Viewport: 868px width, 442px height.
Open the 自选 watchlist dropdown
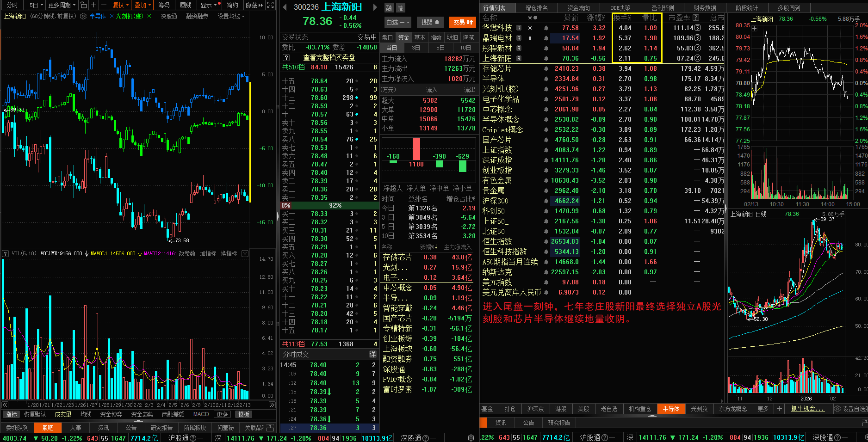pyautogui.click(x=398, y=22)
